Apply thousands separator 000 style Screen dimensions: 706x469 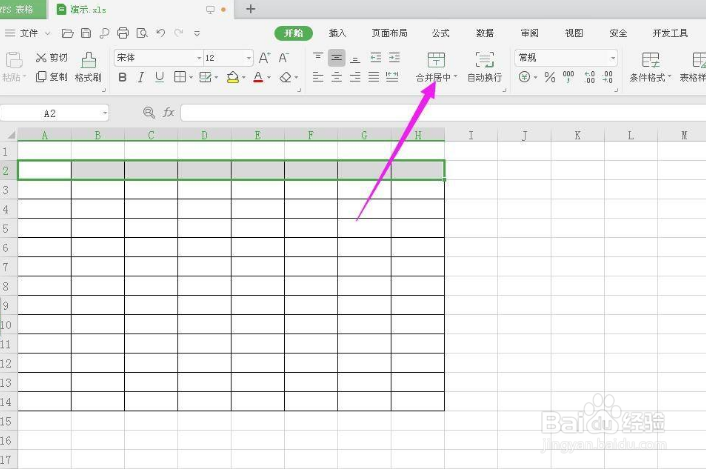(569, 77)
